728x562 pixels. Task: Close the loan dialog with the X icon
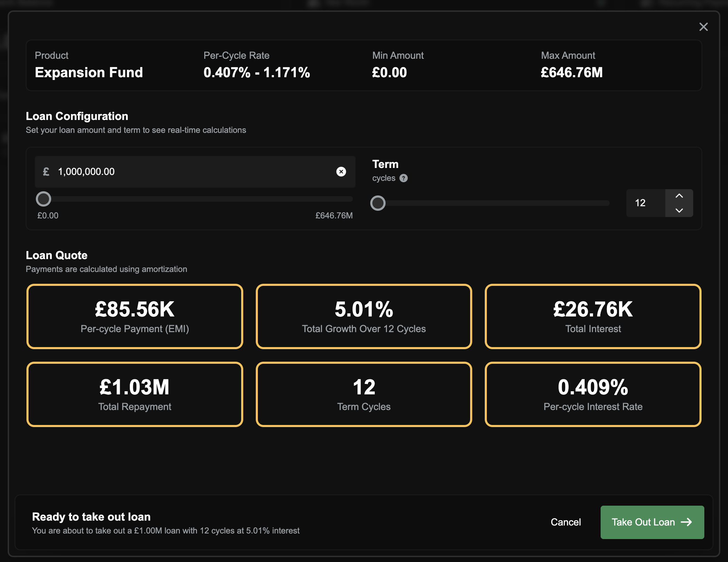click(x=703, y=27)
